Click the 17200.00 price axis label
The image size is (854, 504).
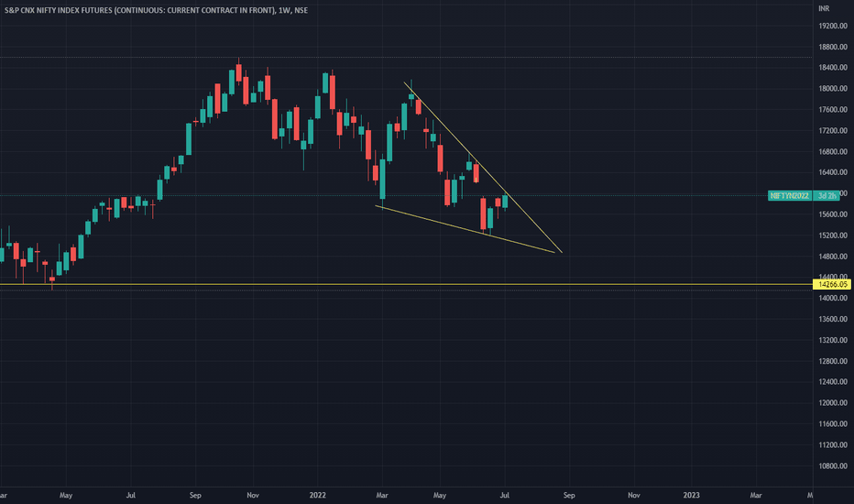833,131
